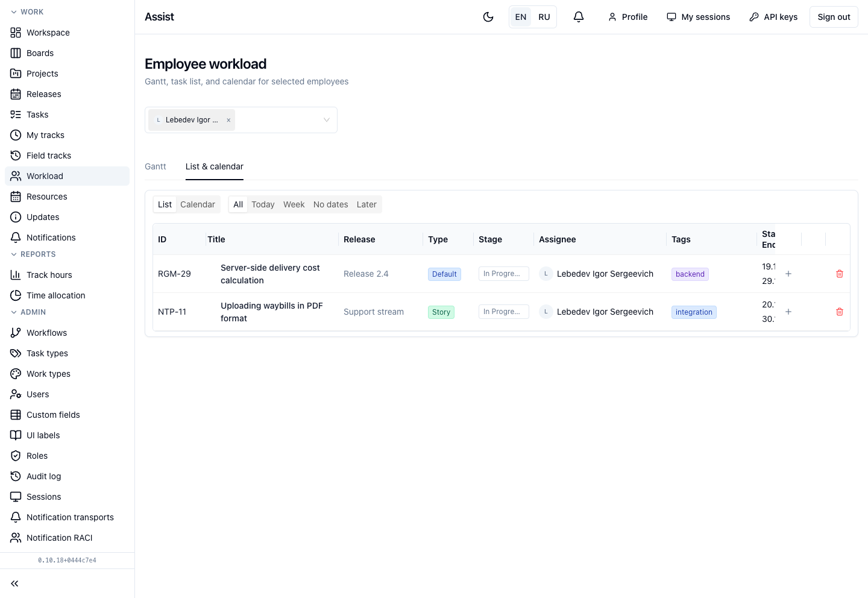The width and height of the screenshot is (868, 598).
Task: Open Field tracks in sidebar
Action: tap(67, 156)
